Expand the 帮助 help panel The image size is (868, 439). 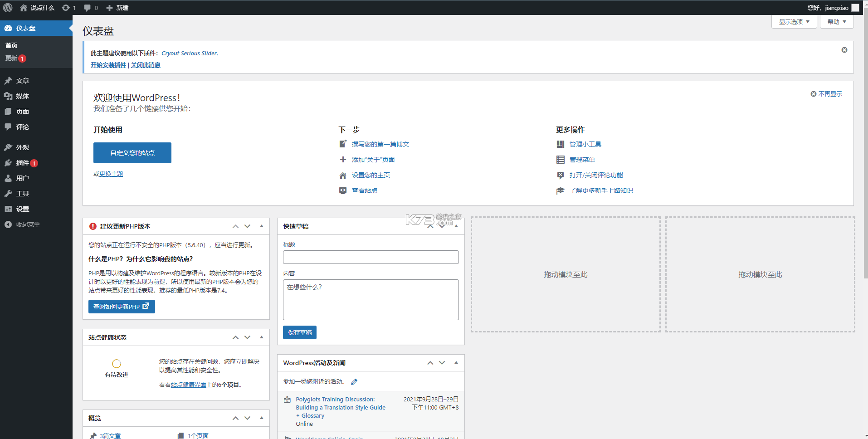(837, 22)
